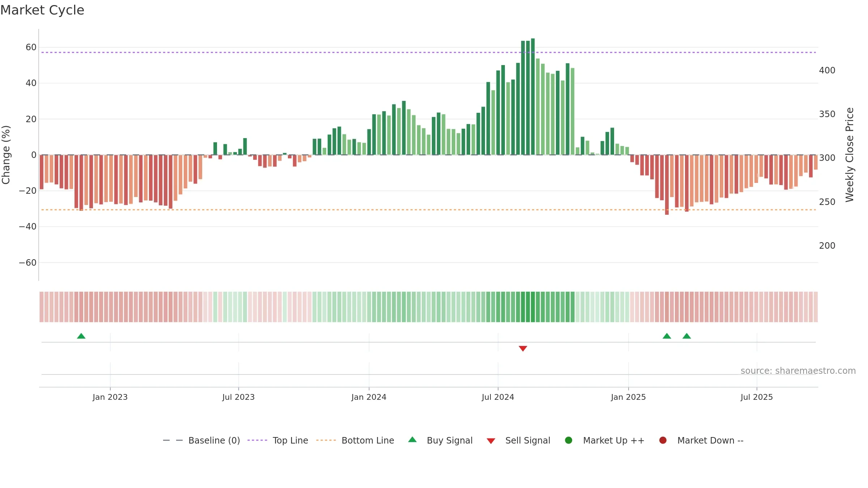Click the Jul 2023 axis label

[x=238, y=397]
